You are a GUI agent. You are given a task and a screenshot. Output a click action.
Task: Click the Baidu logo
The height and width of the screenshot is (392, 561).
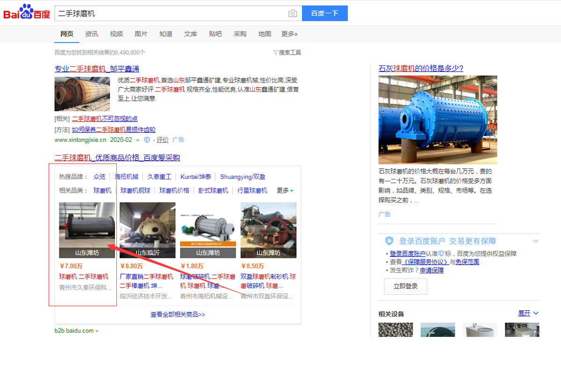[x=27, y=13]
